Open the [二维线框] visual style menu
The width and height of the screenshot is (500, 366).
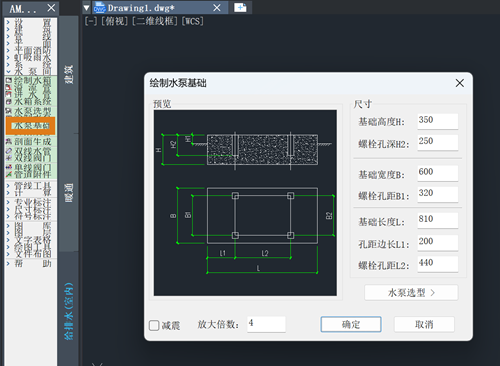pyautogui.click(x=156, y=21)
